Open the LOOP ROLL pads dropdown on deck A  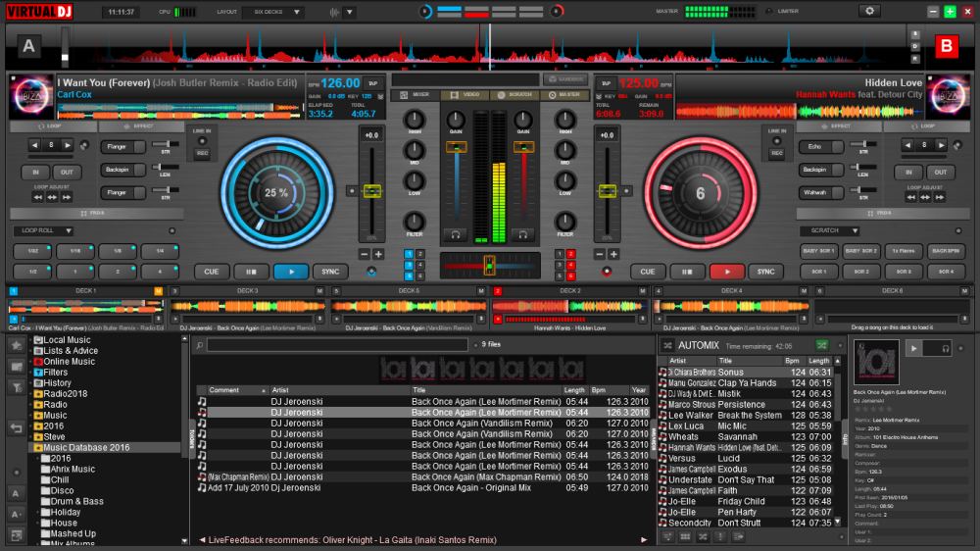(x=44, y=230)
